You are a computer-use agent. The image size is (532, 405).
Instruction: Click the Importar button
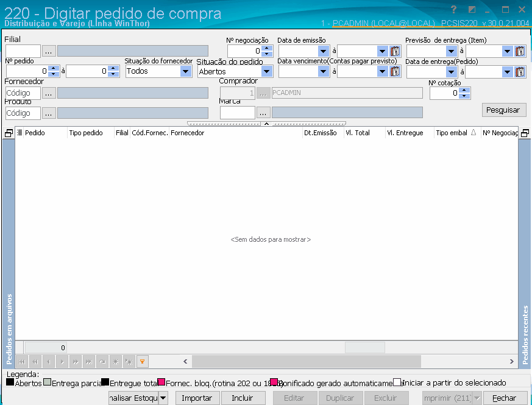tap(197, 398)
